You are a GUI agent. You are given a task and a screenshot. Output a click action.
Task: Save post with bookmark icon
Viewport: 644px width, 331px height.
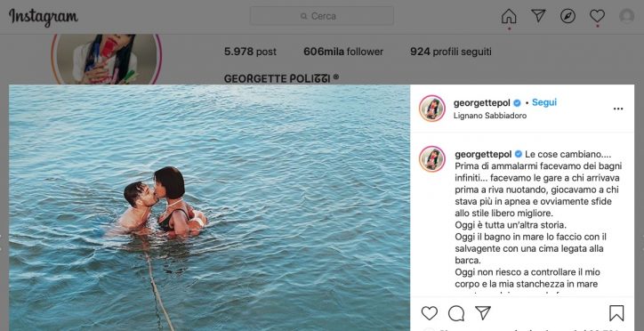pos(616,313)
